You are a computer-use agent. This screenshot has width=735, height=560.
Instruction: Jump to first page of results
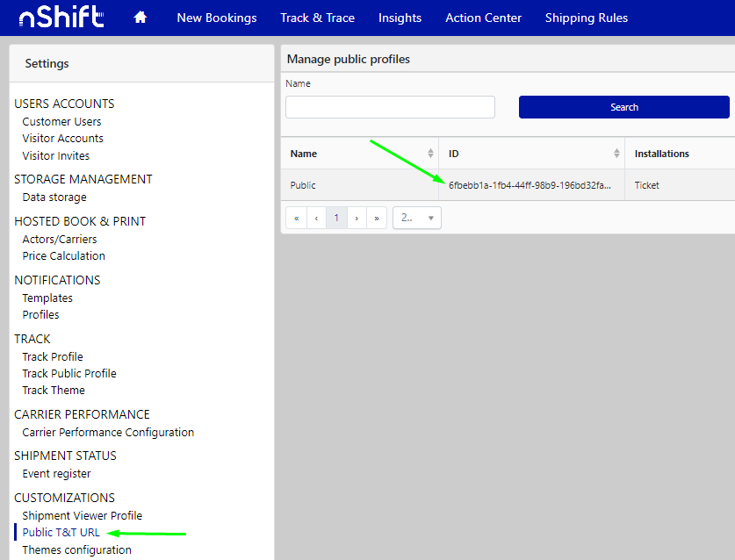coord(296,218)
